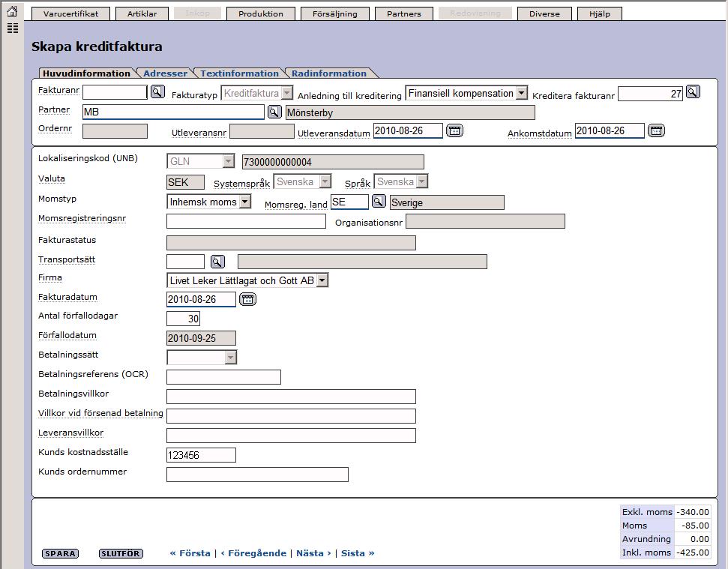
Task: Open the Varucertifikat menu
Action: click(71, 14)
